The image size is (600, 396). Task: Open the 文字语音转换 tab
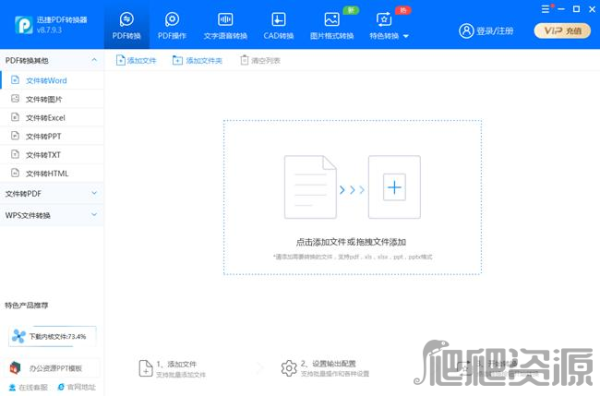pos(225,25)
